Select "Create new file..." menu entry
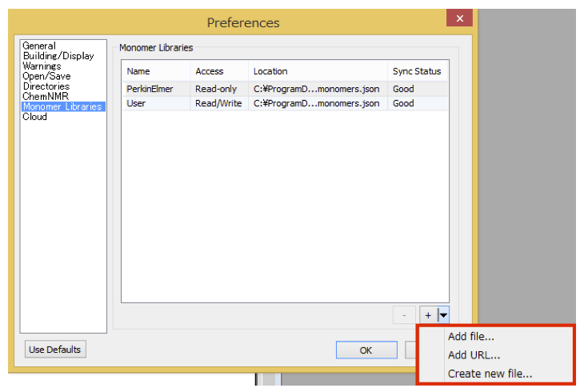Image resolution: width=584 pixels, height=392 pixels. [490, 374]
